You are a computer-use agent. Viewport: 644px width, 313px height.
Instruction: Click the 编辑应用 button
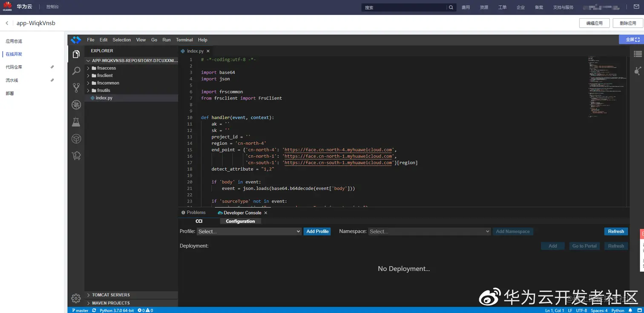[x=594, y=23]
